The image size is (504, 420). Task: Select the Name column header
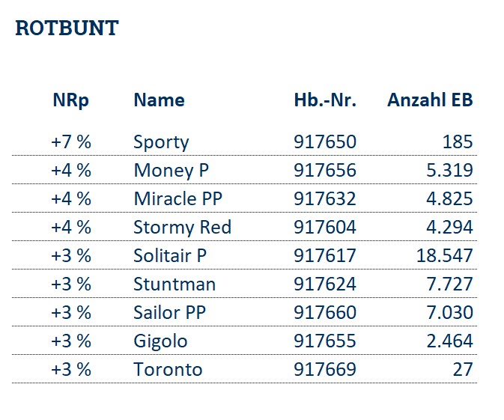point(159,100)
